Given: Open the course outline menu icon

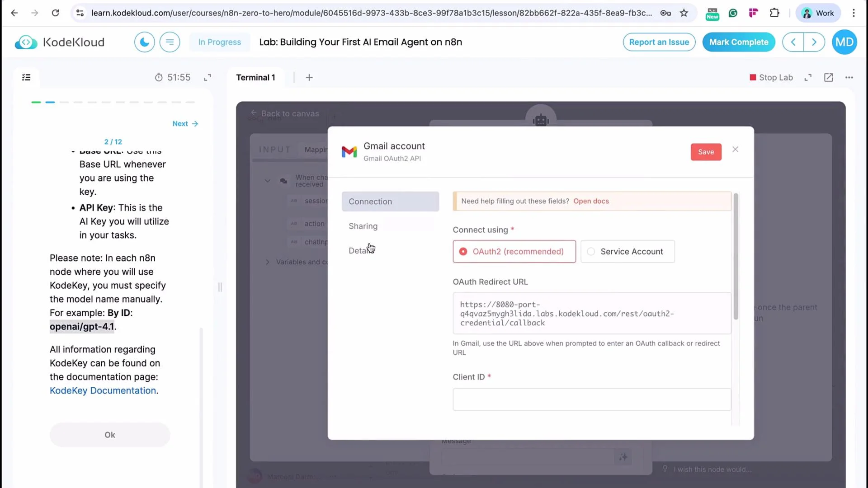Looking at the screenshot, I should (170, 42).
